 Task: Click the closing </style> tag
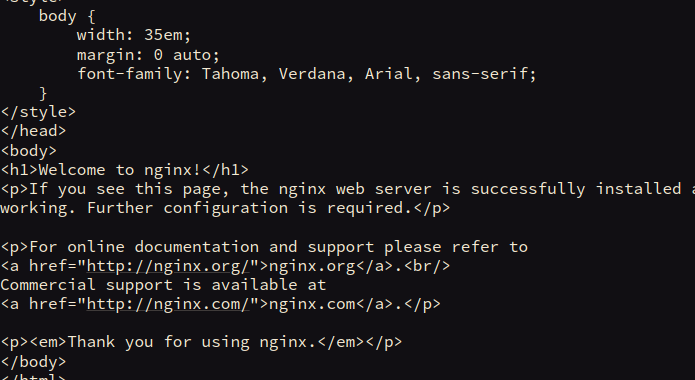[38, 112]
